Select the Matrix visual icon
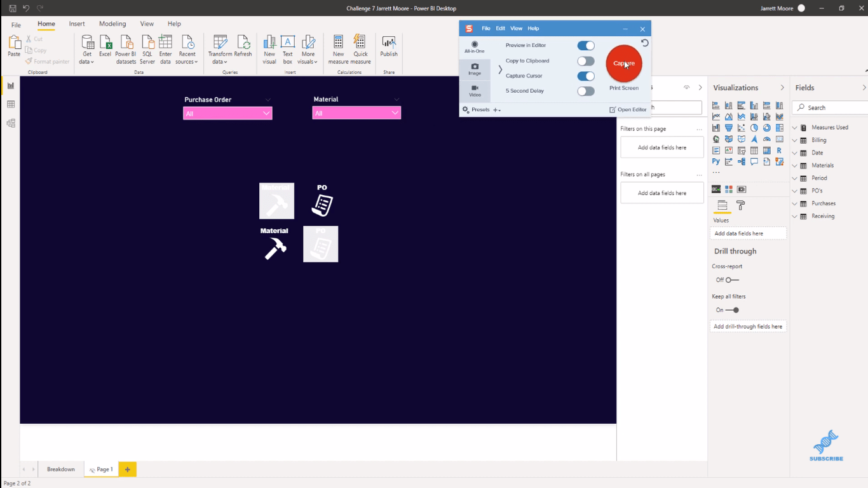The image size is (868, 488). pyautogui.click(x=767, y=151)
